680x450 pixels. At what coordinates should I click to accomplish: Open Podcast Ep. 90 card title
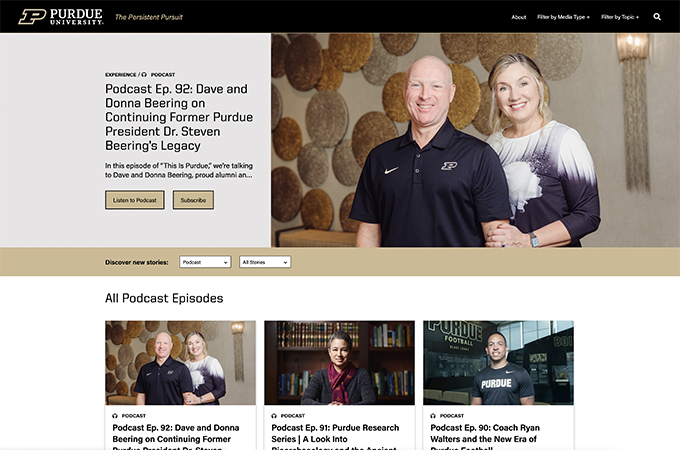485,438
